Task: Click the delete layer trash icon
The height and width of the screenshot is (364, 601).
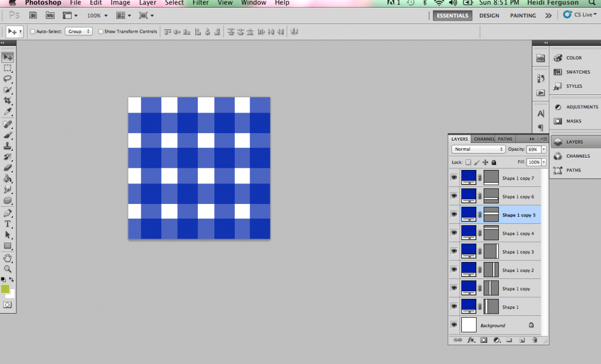Action: pyautogui.click(x=534, y=340)
